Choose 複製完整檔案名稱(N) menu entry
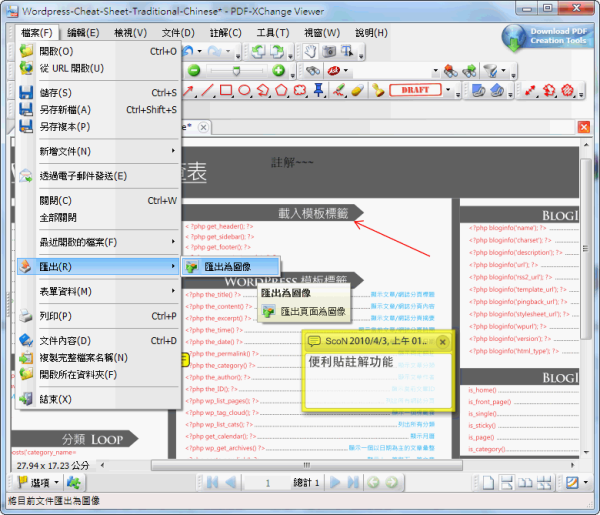This screenshot has width=600, height=515. [x=98, y=358]
